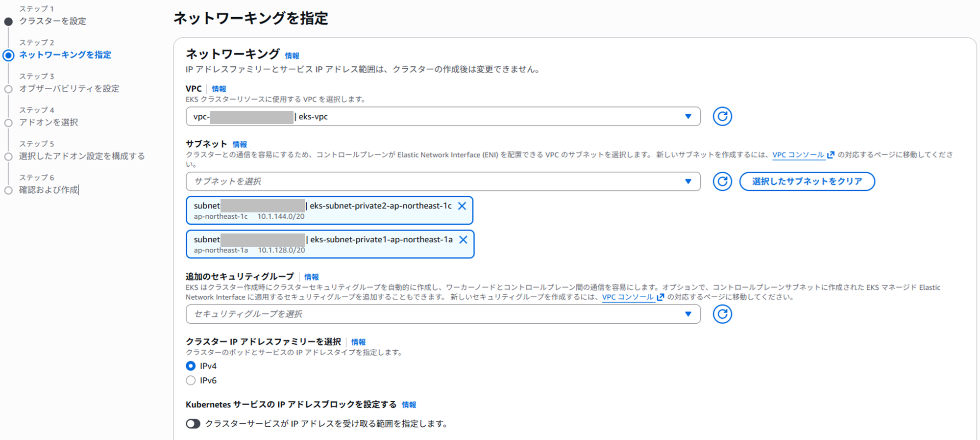Screen dimensions: 980x440
Task: Open 情報 link next to VPC label
Action: click(219, 89)
